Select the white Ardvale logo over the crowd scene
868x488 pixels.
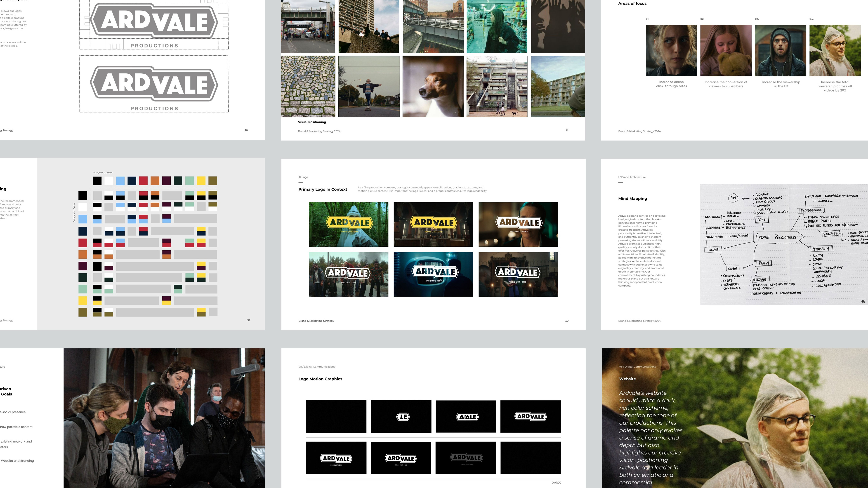tap(348, 274)
